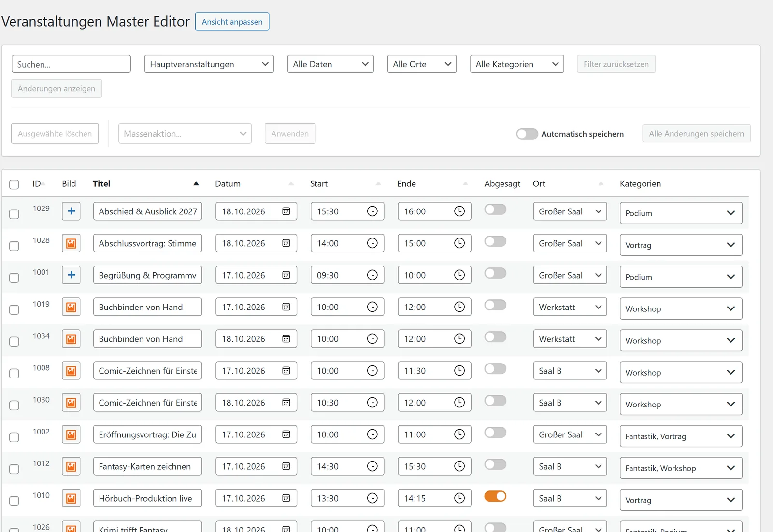Open Alle Kategorien filter dropdown
The width and height of the screenshot is (773, 532).
[517, 64]
